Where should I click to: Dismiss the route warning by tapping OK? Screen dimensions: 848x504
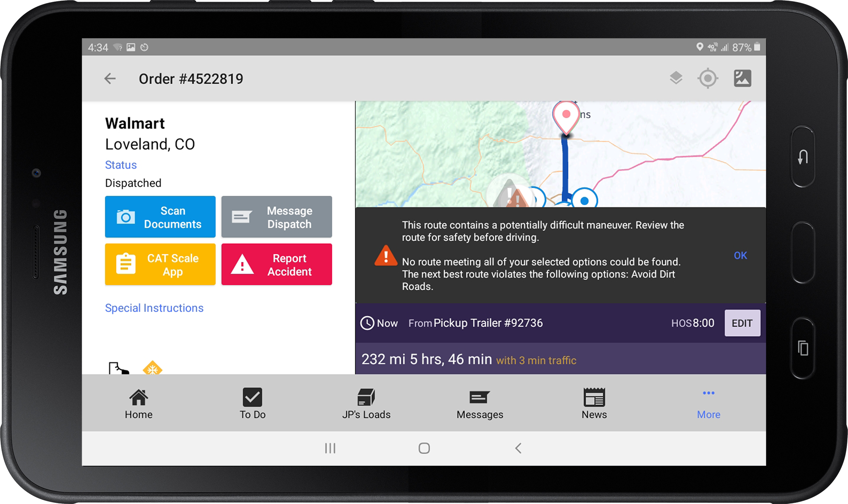740,254
